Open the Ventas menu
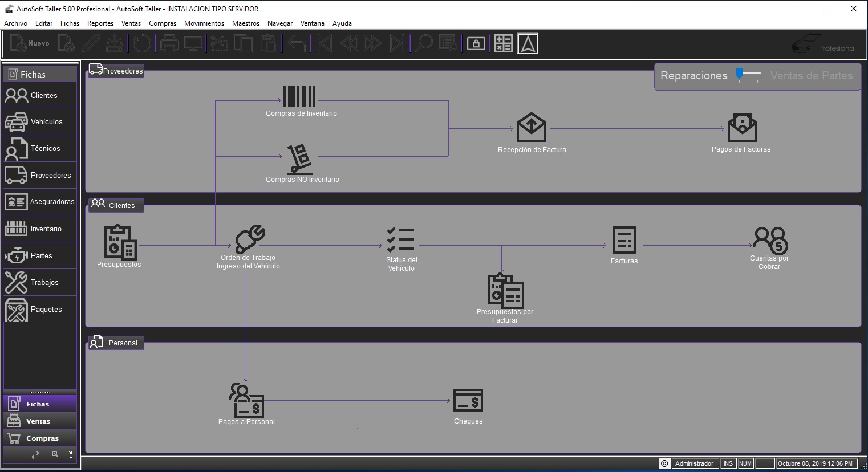The width and height of the screenshot is (868, 472). click(x=131, y=23)
